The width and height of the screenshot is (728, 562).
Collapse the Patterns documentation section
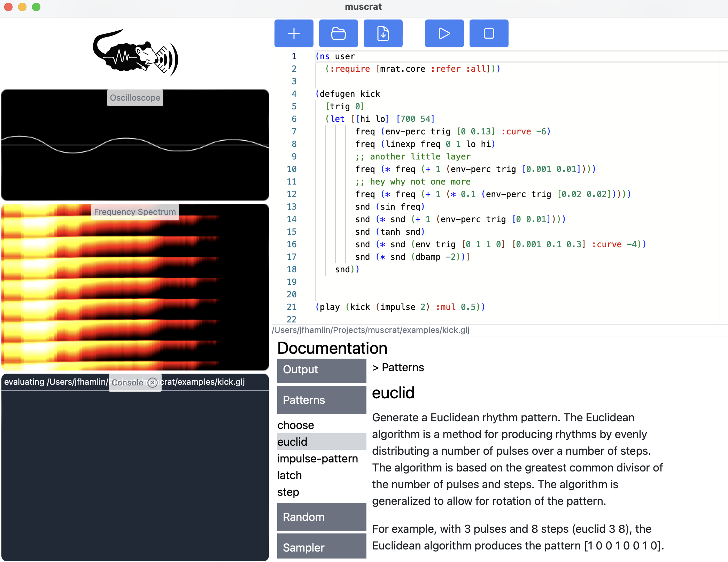(322, 400)
